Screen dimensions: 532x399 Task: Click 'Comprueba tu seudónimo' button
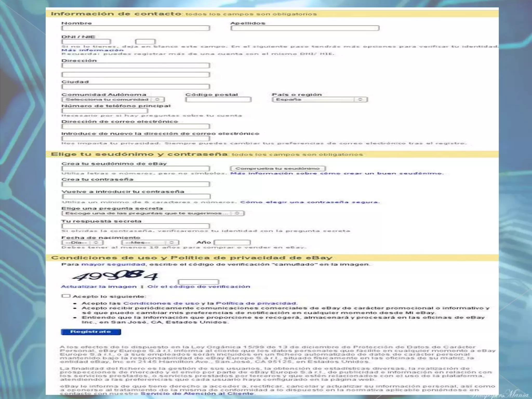[x=278, y=169]
